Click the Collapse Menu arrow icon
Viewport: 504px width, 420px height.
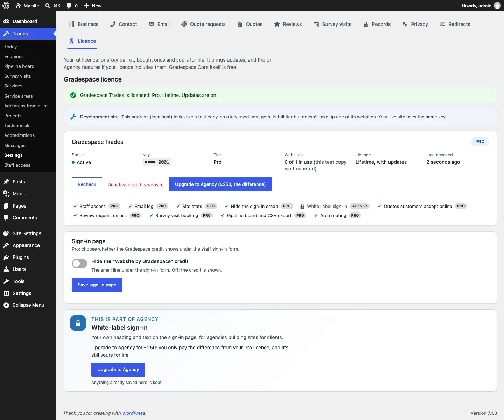point(6,305)
